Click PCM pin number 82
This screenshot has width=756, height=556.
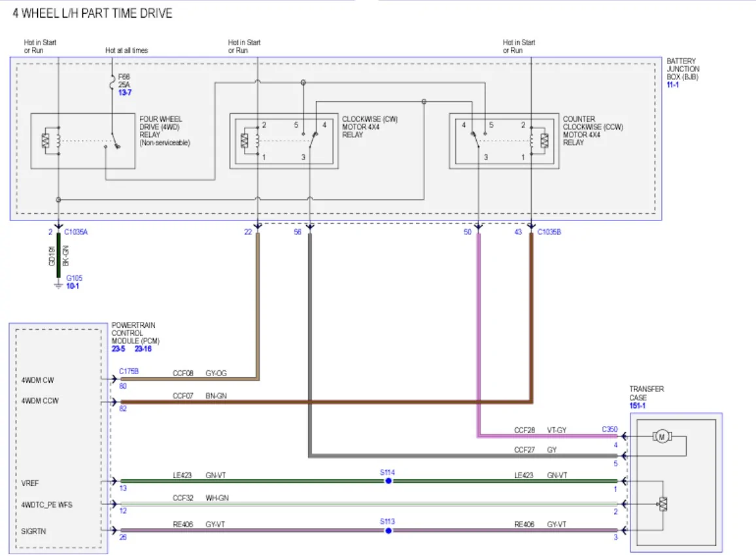click(123, 408)
